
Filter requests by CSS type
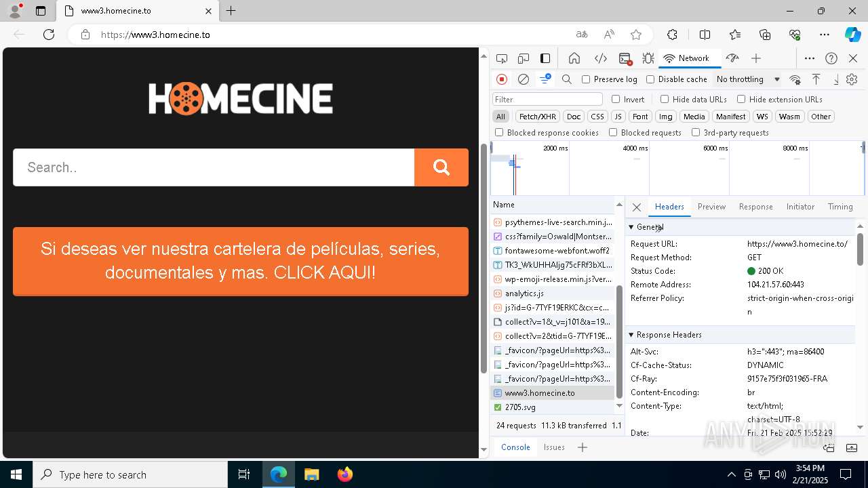[x=597, y=117]
